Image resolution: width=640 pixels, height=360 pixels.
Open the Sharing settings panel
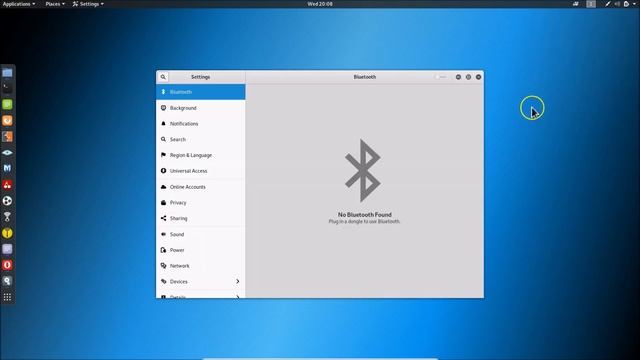(x=200, y=218)
